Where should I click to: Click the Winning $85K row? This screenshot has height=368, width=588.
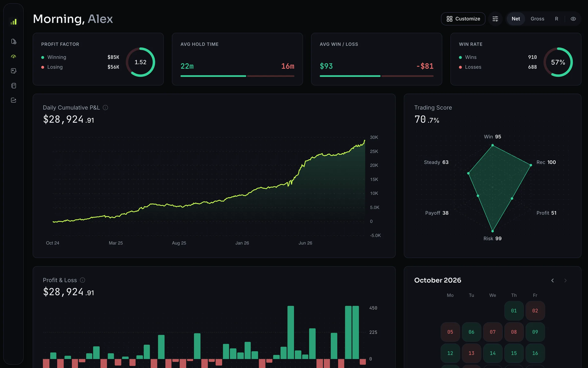coord(80,57)
